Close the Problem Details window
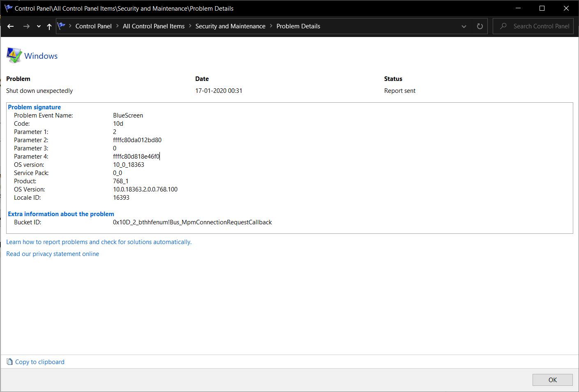Image resolution: width=579 pixels, height=392 pixels. click(566, 8)
